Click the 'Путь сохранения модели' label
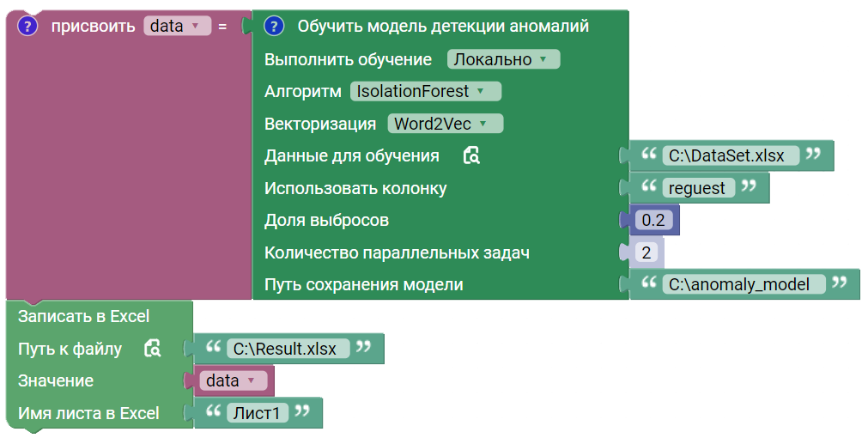Screen dimensions: 868x438 click(364, 284)
